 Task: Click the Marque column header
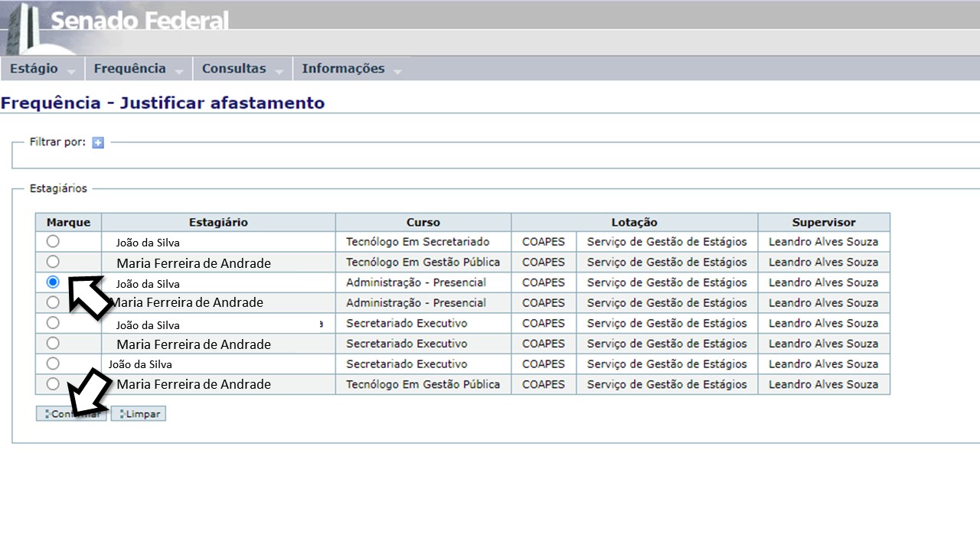[68, 222]
